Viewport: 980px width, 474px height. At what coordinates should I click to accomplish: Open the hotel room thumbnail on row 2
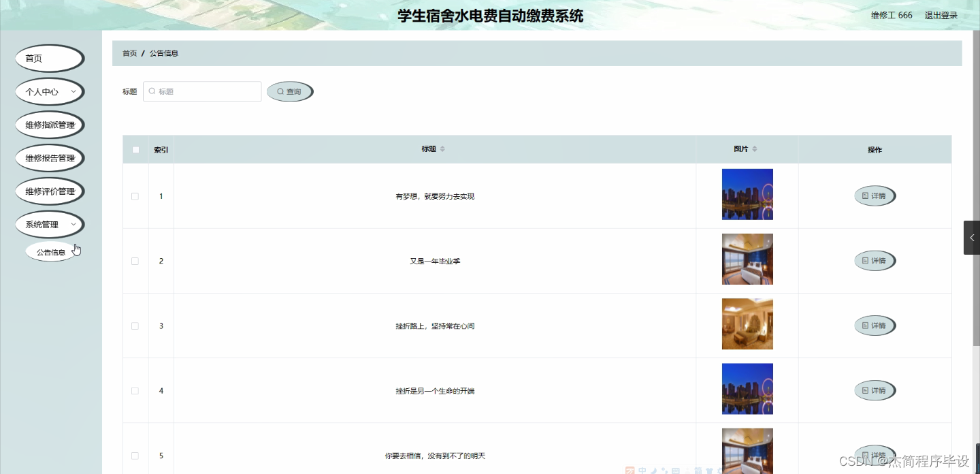747,259
